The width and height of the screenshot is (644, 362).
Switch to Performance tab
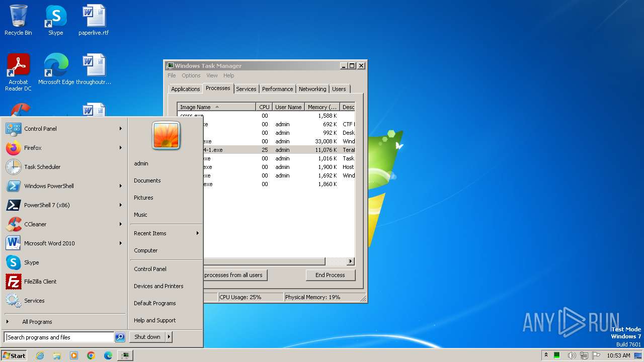(x=277, y=89)
